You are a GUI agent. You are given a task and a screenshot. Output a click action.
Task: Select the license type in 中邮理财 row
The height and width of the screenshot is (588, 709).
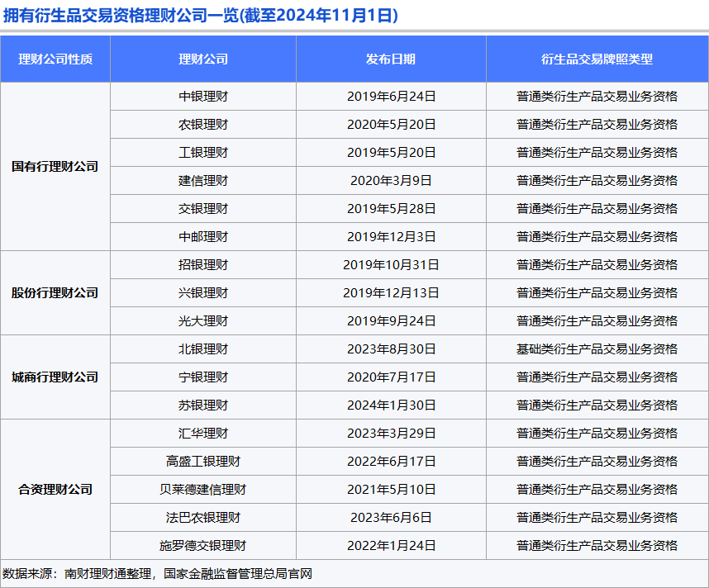point(597,237)
